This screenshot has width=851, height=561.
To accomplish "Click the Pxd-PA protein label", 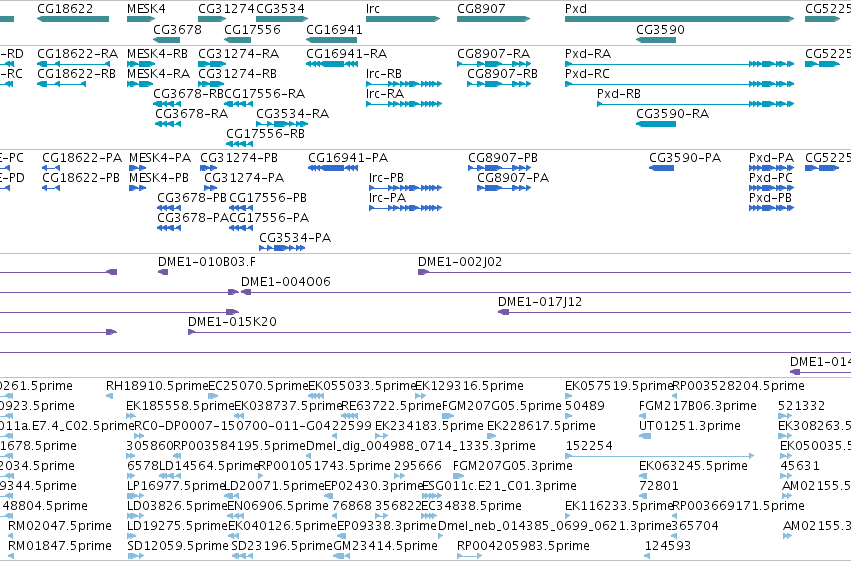I will pyautogui.click(x=771, y=158).
